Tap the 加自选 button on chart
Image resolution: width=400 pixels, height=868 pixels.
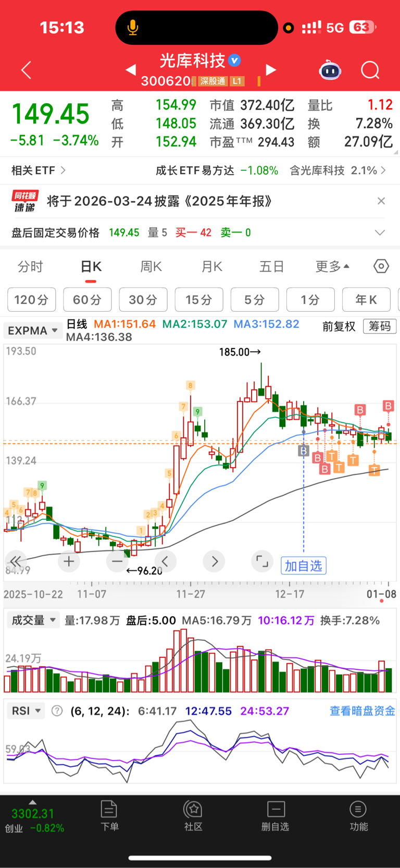(x=304, y=566)
